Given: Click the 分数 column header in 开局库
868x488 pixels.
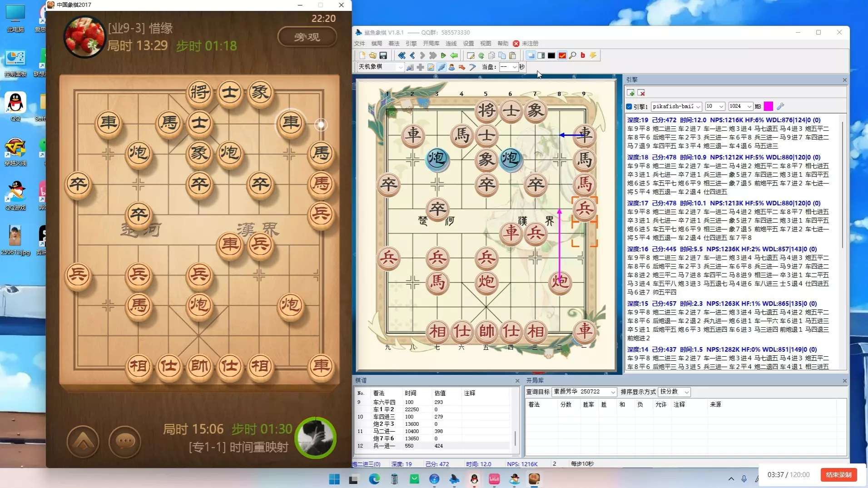Looking at the screenshot, I should (x=566, y=404).
